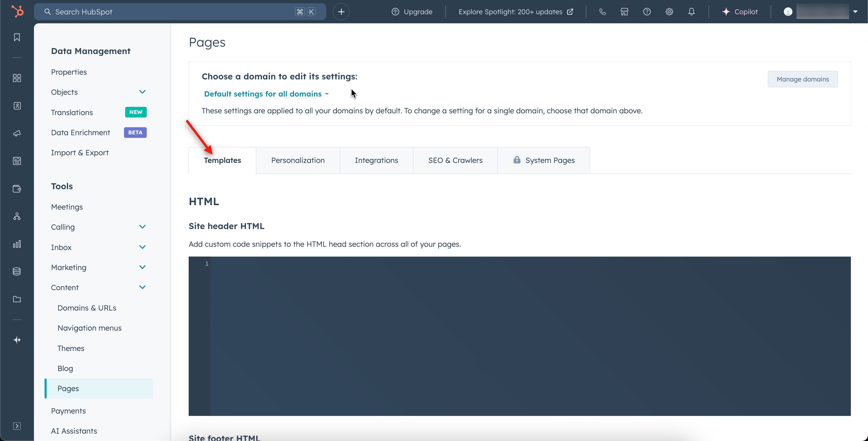Image resolution: width=868 pixels, height=441 pixels.
Task: Open Default settings for all domains dropdown
Action: pos(266,94)
